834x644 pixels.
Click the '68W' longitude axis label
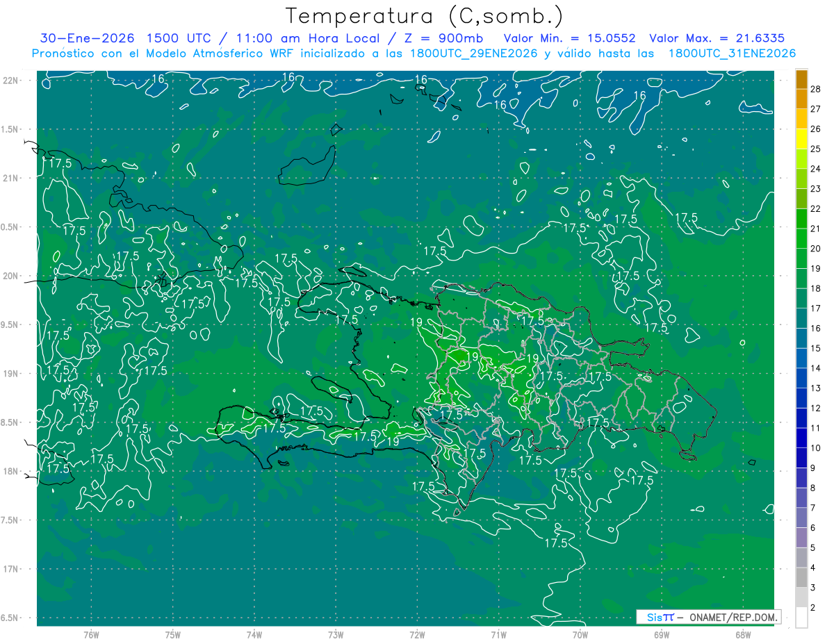pyautogui.click(x=743, y=634)
